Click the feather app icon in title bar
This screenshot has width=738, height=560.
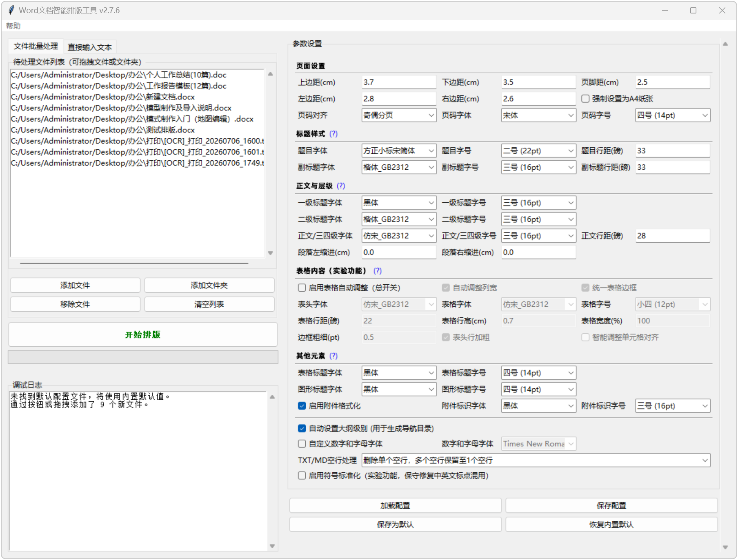[11, 10]
